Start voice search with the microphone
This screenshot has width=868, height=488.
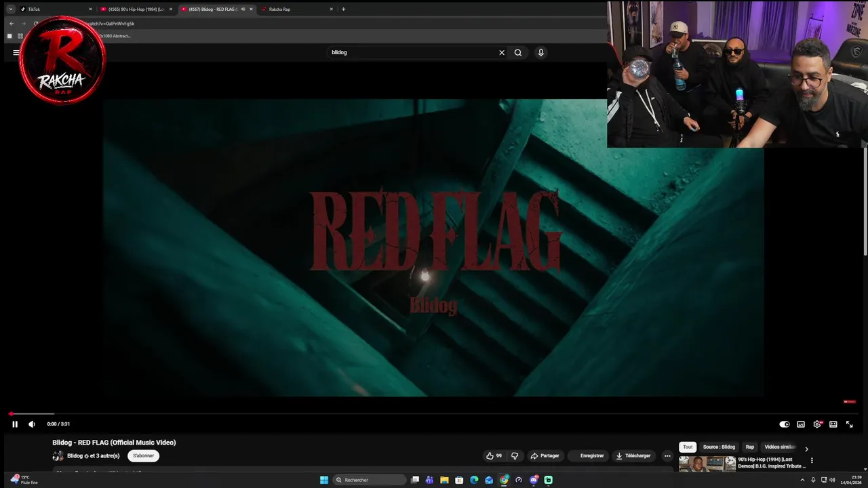pyautogui.click(x=540, y=52)
